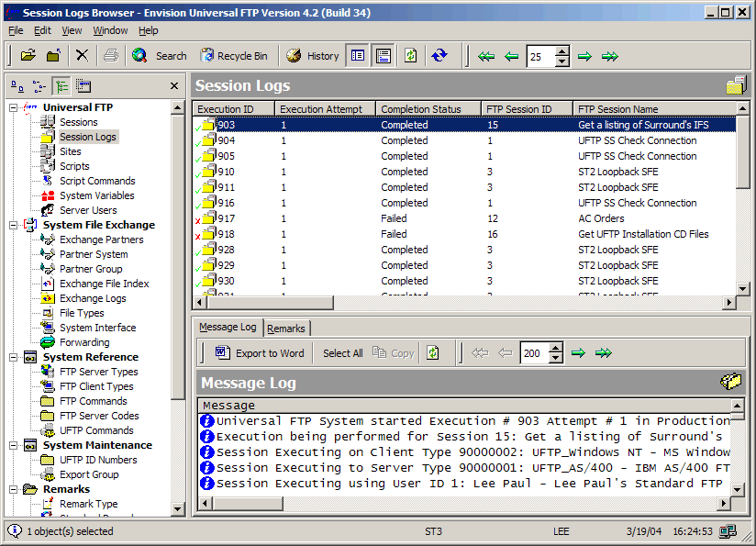Click the green double-right arrow beside the 200 field
The height and width of the screenshot is (546, 756).
coord(604,353)
